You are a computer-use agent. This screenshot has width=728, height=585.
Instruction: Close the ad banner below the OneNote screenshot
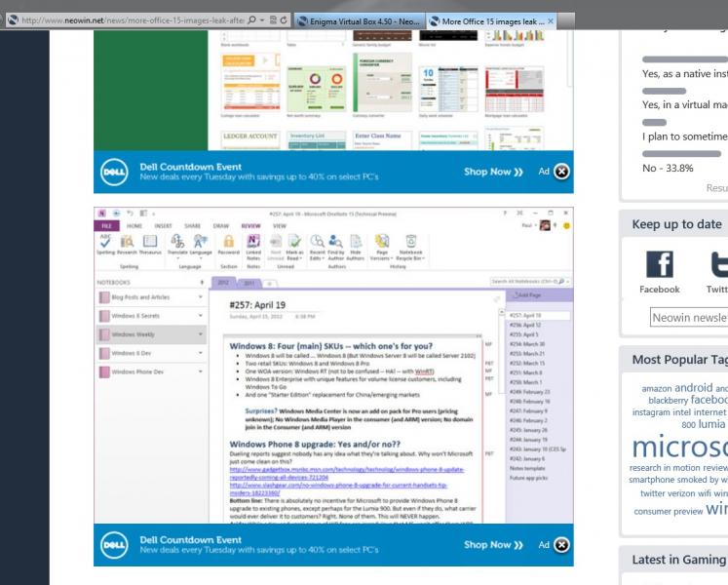coord(561,545)
